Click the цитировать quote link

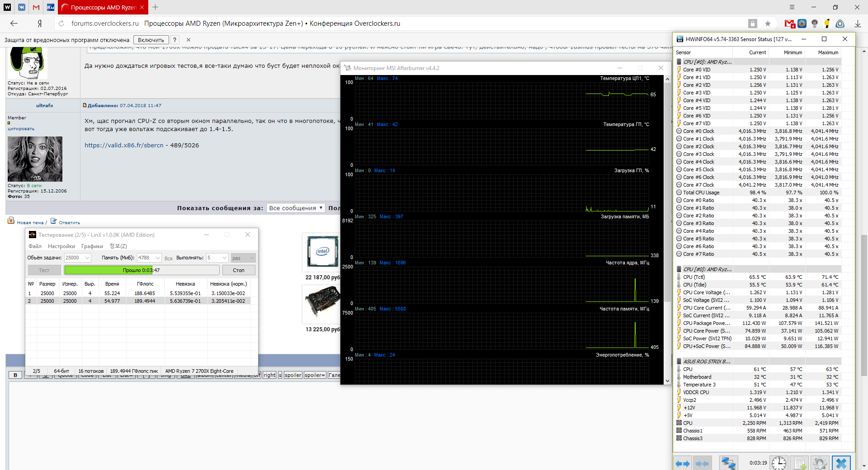(x=21, y=129)
